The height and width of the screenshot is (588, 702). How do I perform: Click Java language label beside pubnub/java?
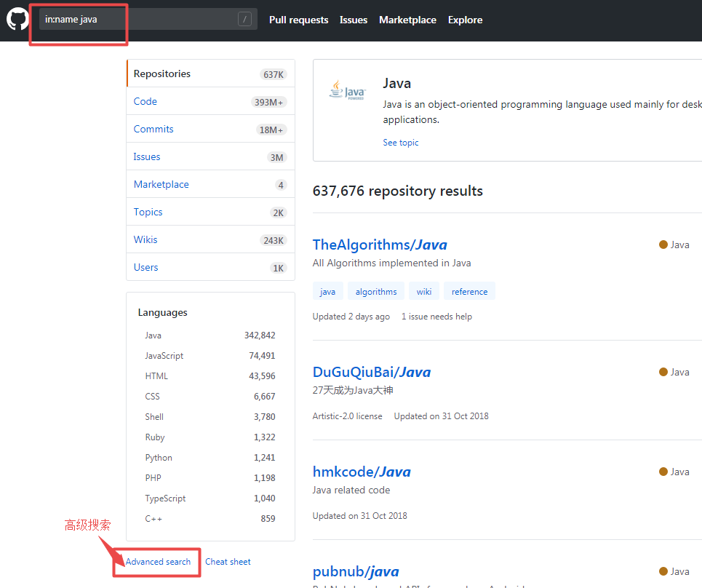[674, 571]
